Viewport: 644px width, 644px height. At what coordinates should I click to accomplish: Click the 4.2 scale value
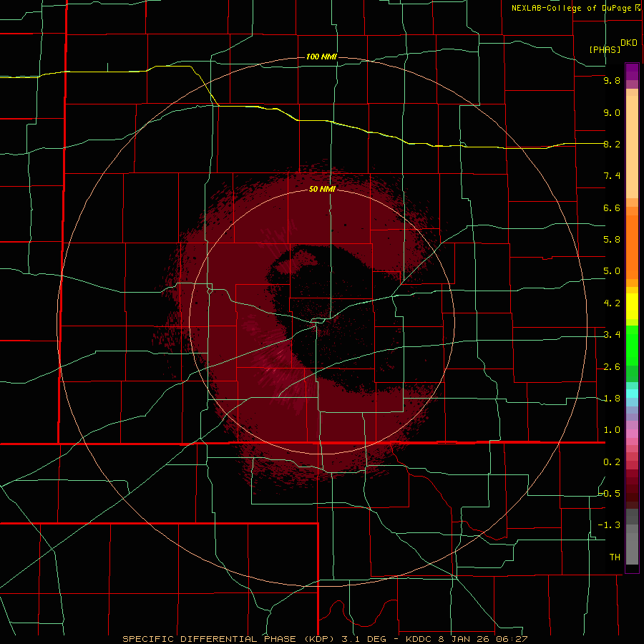tap(612, 303)
